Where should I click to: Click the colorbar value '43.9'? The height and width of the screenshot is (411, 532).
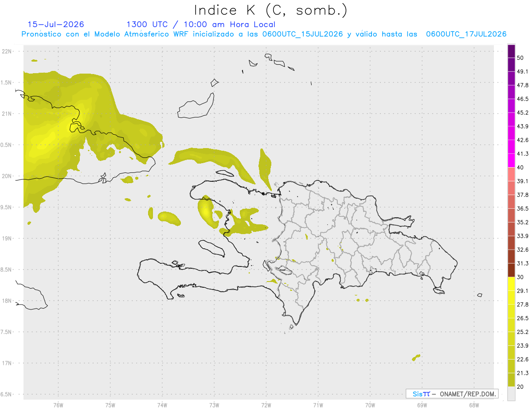coord(523,126)
